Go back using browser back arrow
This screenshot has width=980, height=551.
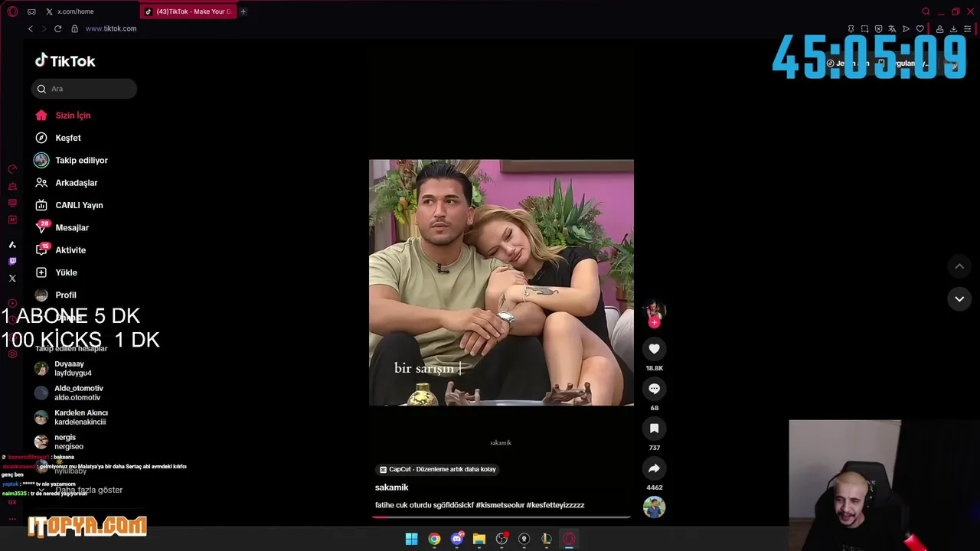click(x=31, y=28)
